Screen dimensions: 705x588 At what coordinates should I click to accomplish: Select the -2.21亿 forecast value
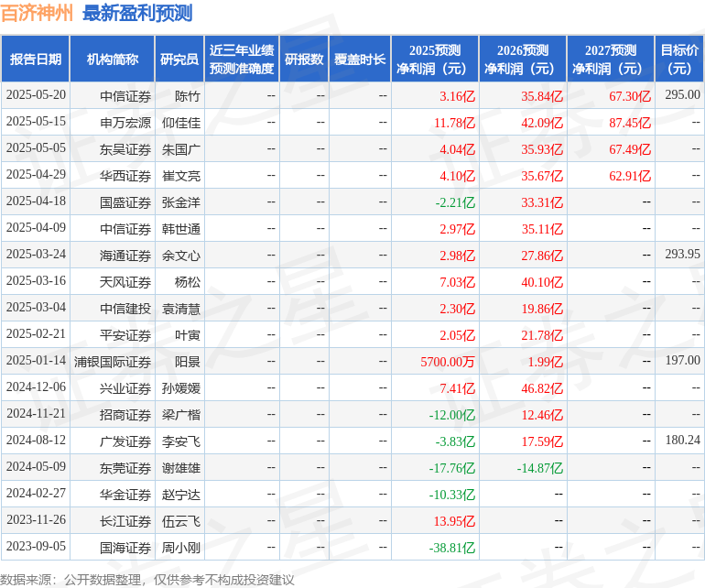tap(455, 202)
